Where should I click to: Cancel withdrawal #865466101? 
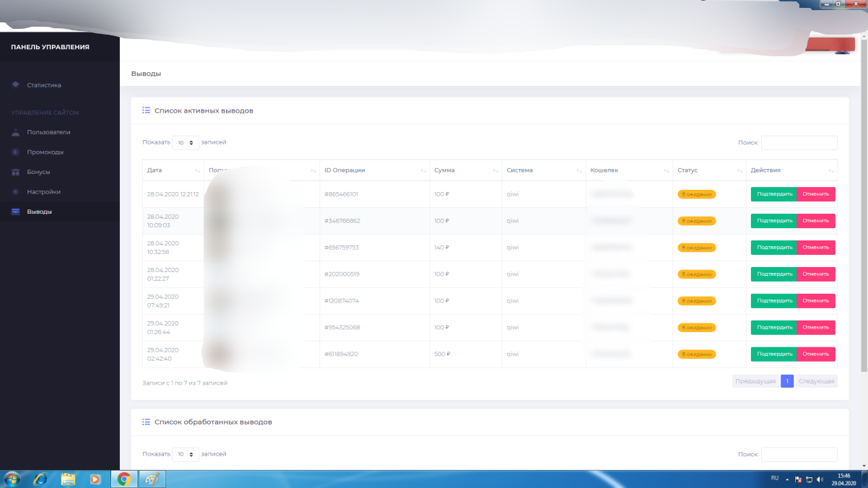(816, 194)
